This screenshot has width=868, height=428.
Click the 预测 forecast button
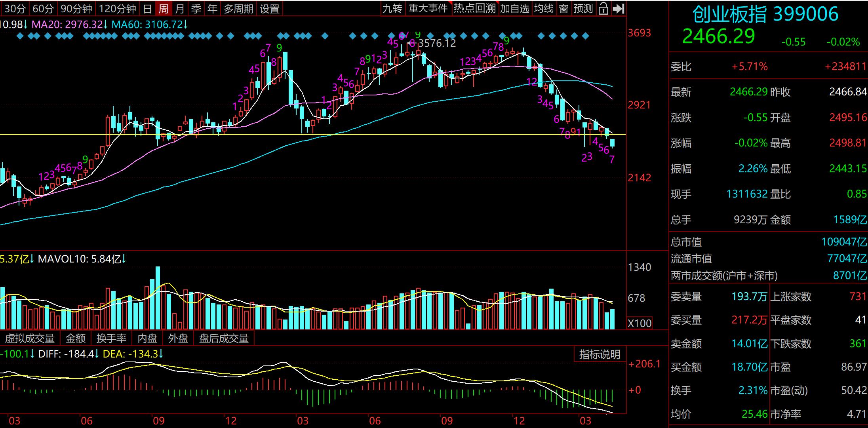click(583, 8)
